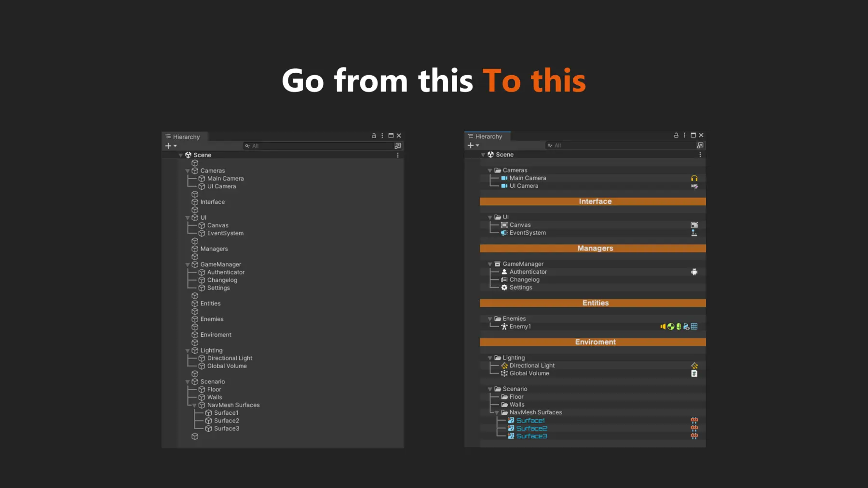The height and width of the screenshot is (488, 868).
Task: Collapse NavMesh Surfaces in the left Hierarchy
Action: pyautogui.click(x=194, y=406)
